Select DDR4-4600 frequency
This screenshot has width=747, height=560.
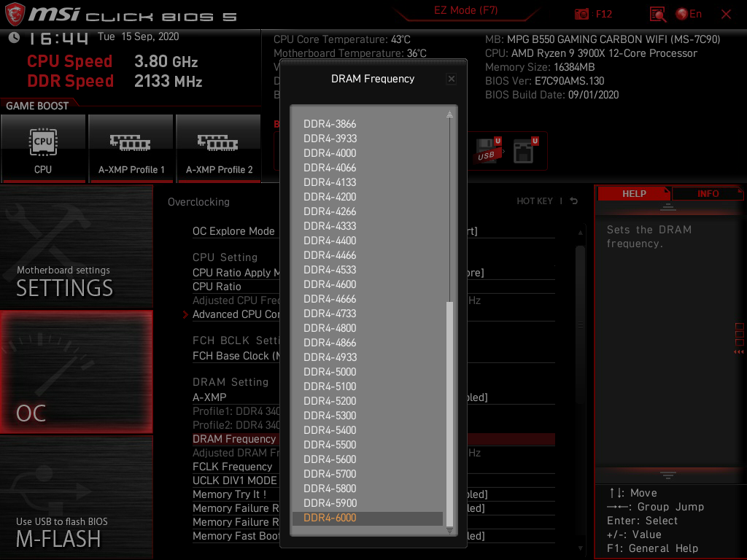coord(330,284)
